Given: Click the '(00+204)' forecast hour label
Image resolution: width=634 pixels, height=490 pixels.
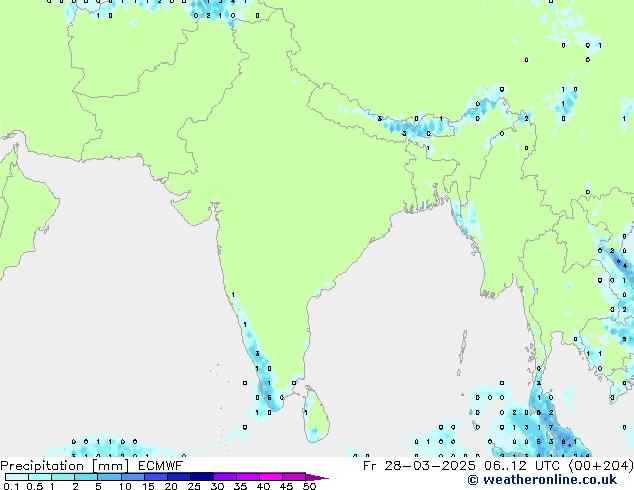Looking at the screenshot, I should coord(601,466).
